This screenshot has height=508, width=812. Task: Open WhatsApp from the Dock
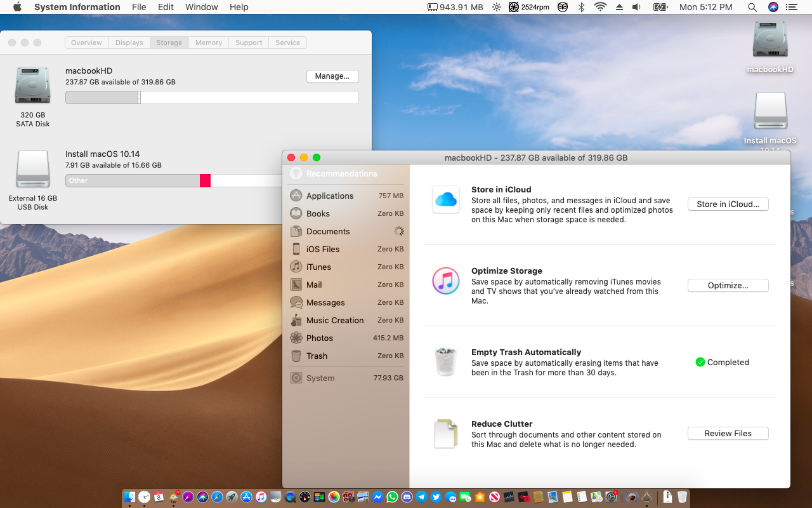tap(392, 497)
